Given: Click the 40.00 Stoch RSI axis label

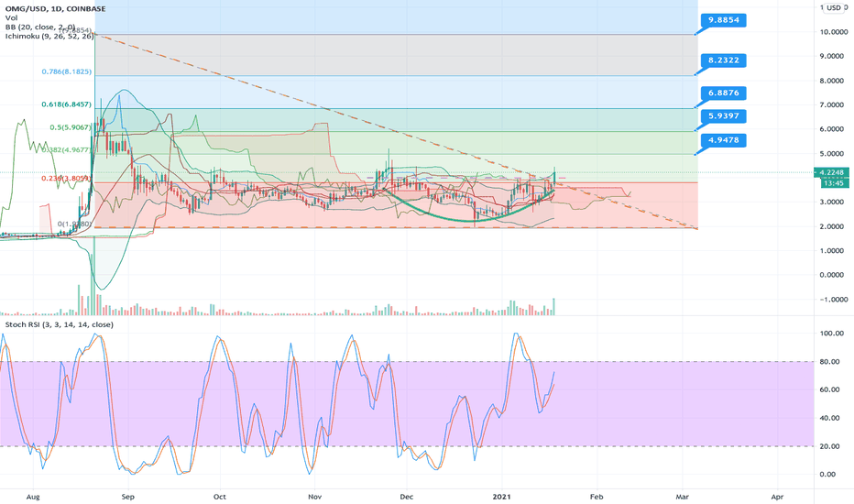Looking at the screenshot, I should 827,418.
